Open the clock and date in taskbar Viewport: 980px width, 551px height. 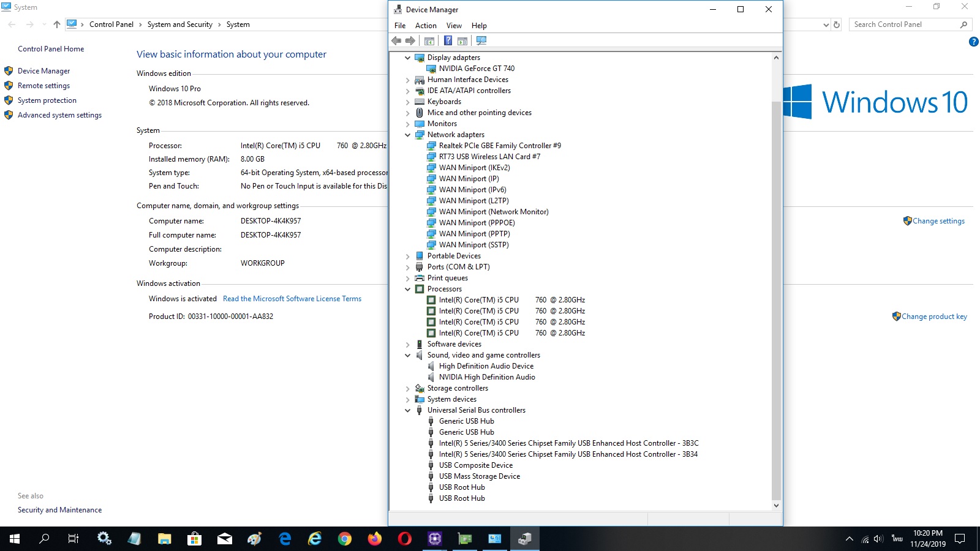(927, 539)
